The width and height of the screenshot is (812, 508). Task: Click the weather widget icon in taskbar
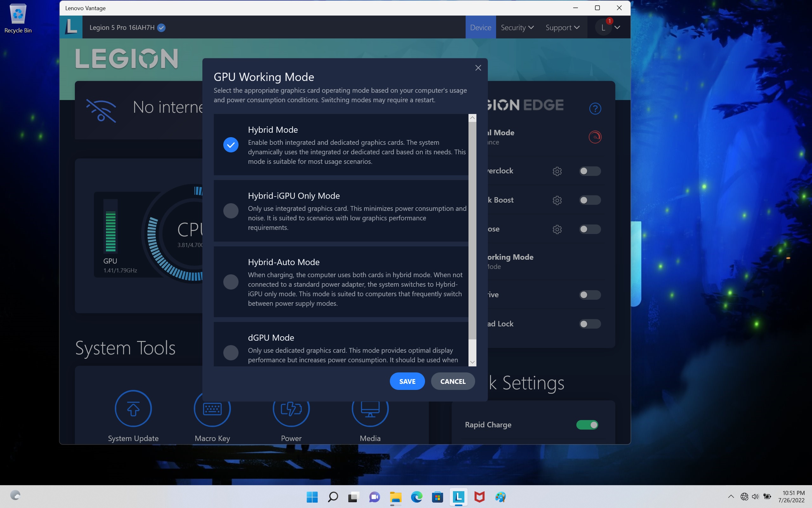tap(15, 495)
